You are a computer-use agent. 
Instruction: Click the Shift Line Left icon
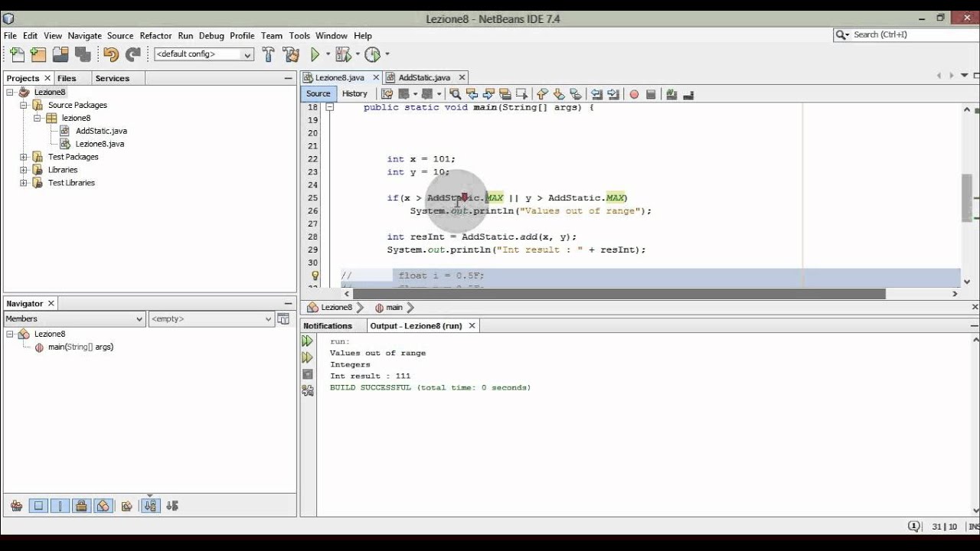596,94
